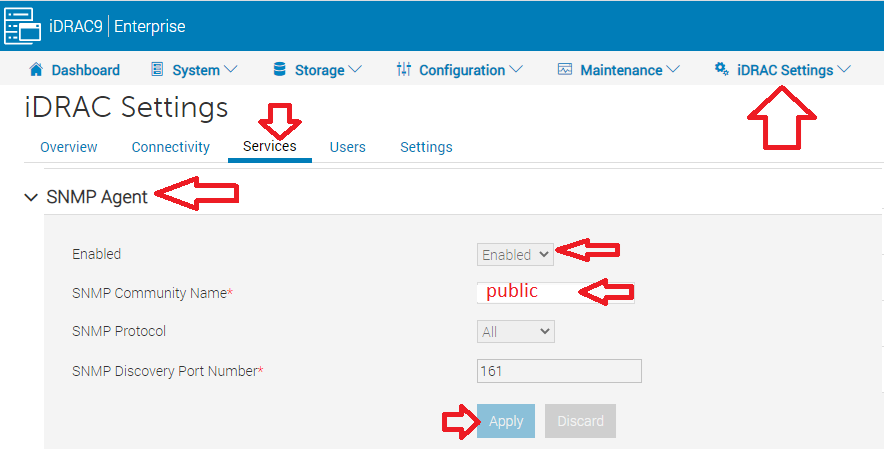884x449 pixels.
Task: Switch to the Settings tab
Action: coord(426,147)
